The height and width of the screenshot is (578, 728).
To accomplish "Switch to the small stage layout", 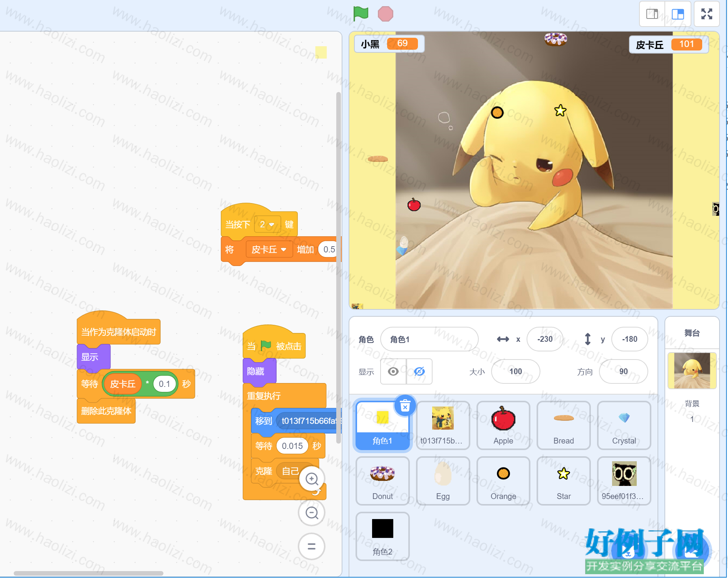I will (652, 14).
